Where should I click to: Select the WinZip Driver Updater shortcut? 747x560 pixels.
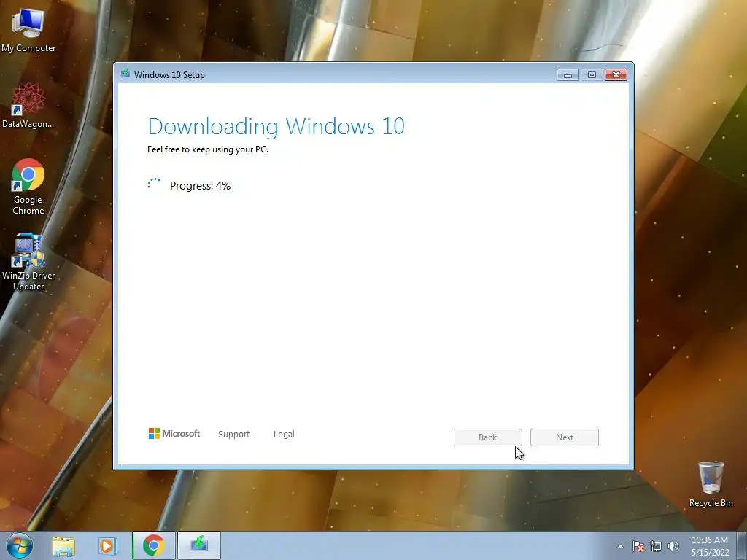click(x=28, y=262)
